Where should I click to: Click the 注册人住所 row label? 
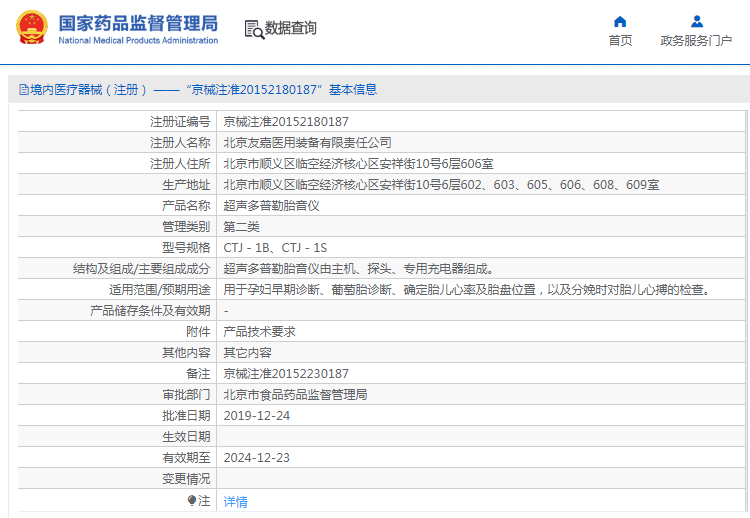180,164
